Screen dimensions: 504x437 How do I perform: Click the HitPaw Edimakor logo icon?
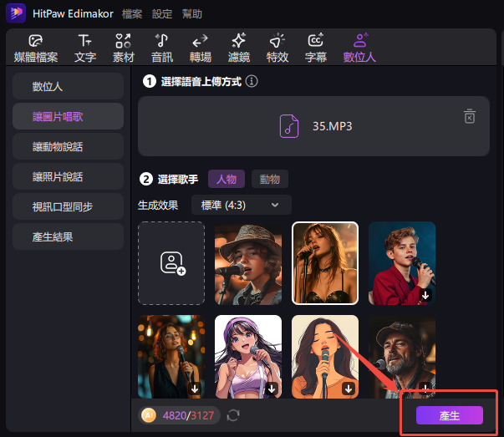tap(16, 13)
